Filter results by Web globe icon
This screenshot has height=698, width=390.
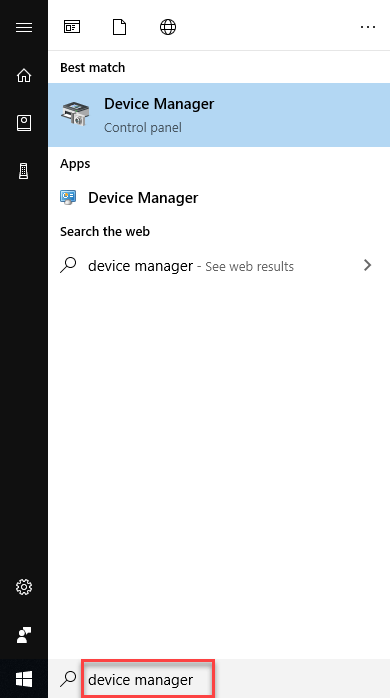(168, 27)
